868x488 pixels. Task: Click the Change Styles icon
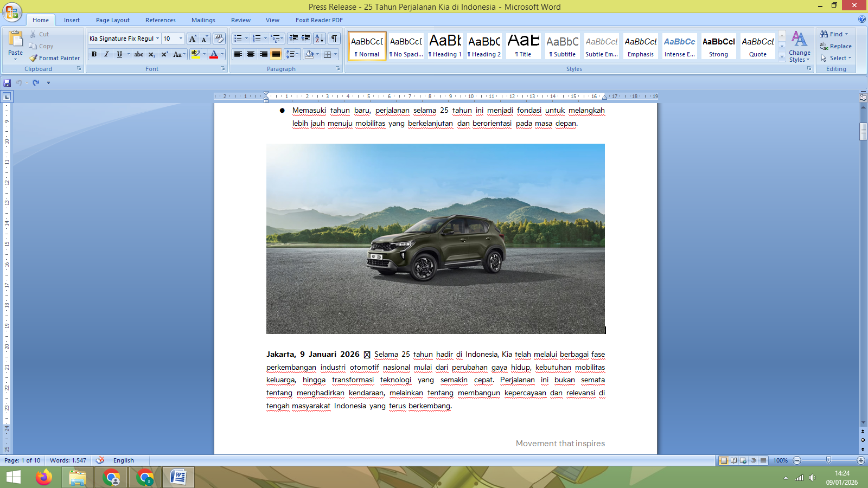799,39
